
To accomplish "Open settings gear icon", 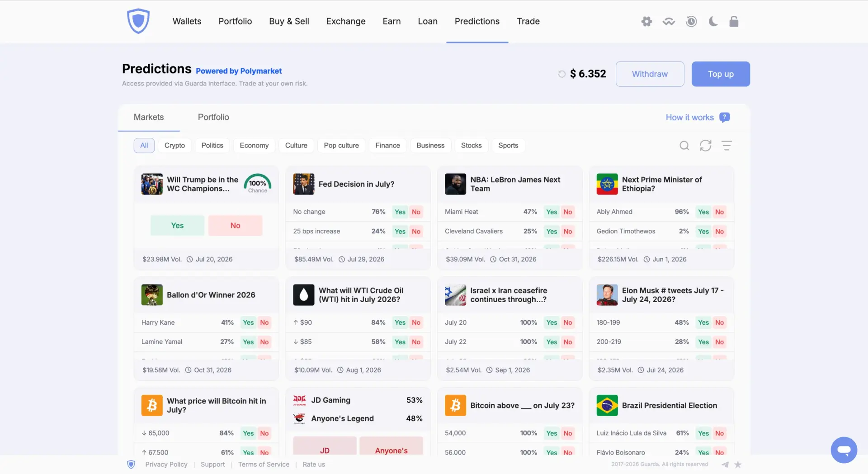I will coord(646,21).
